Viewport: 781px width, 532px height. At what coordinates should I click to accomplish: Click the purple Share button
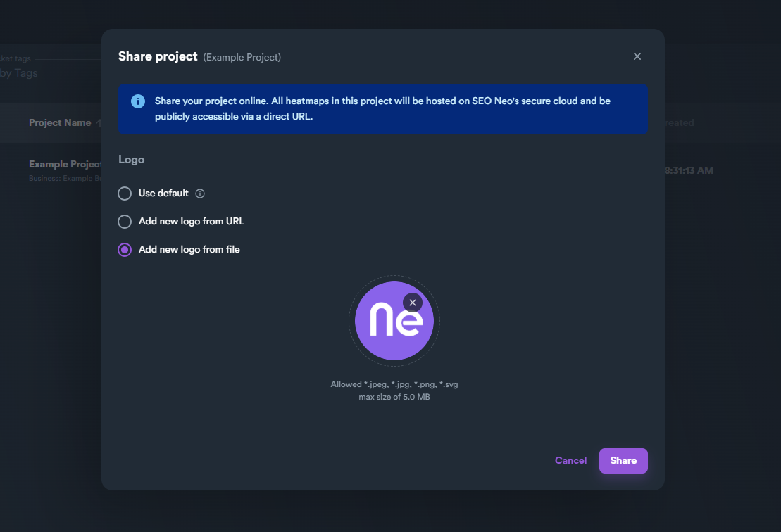[623, 461]
